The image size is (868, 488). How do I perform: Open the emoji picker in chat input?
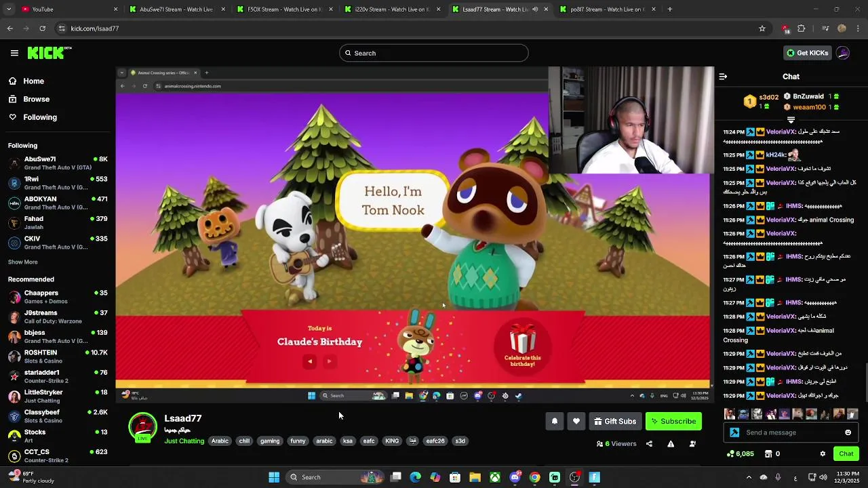[848, 432]
